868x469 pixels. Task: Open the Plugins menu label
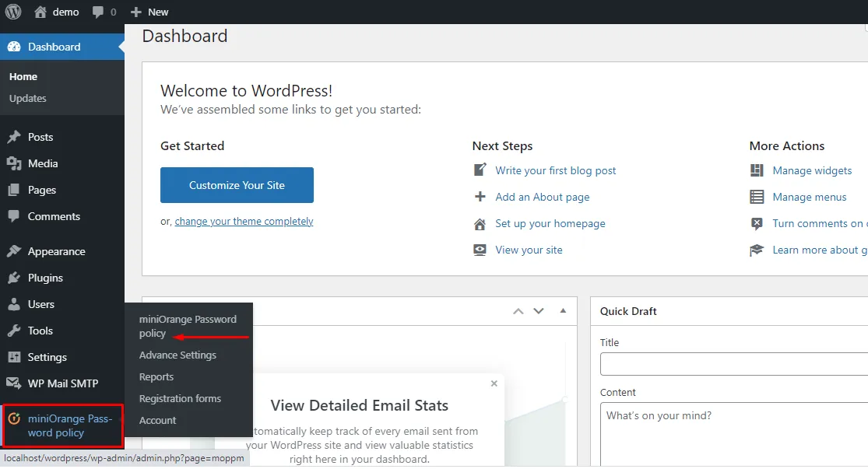click(45, 278)
